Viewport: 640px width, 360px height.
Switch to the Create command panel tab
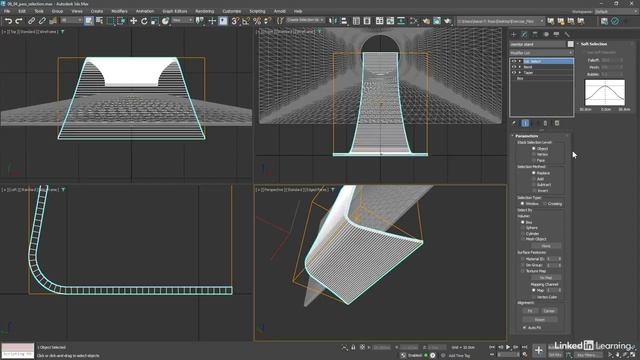pos(514,34)
